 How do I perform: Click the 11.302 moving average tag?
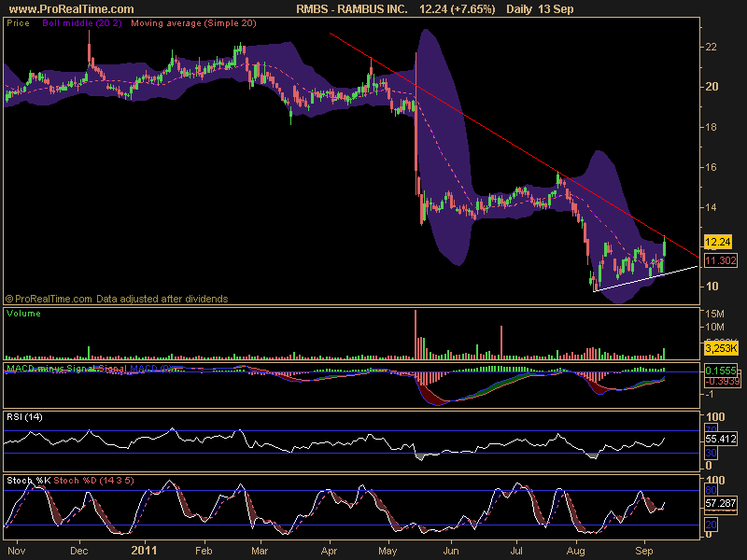click(721, 260)
